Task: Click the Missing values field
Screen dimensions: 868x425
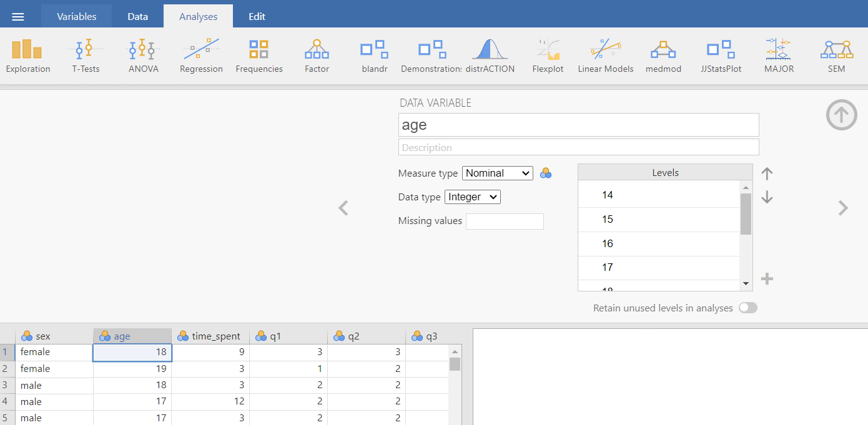Action: click(505, 222)
